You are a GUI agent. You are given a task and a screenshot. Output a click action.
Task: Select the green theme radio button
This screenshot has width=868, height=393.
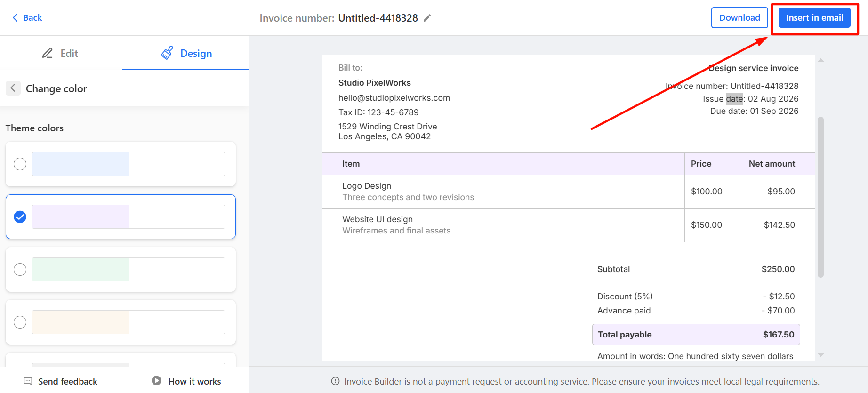(x=20, y=269)
